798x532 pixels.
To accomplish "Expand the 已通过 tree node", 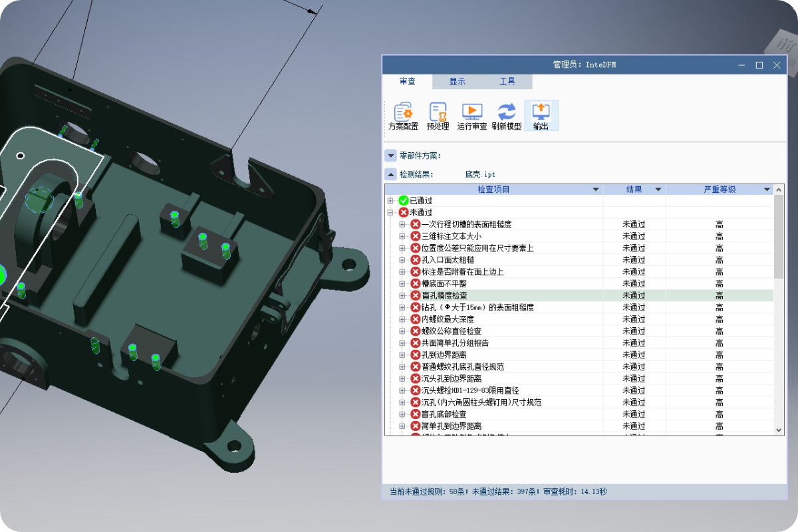I will [390, 201].
